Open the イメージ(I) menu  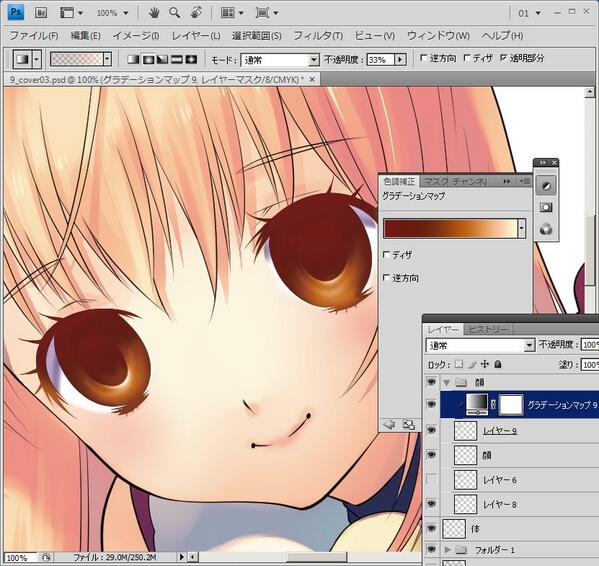pyautogui.click(x=136, y=36)
